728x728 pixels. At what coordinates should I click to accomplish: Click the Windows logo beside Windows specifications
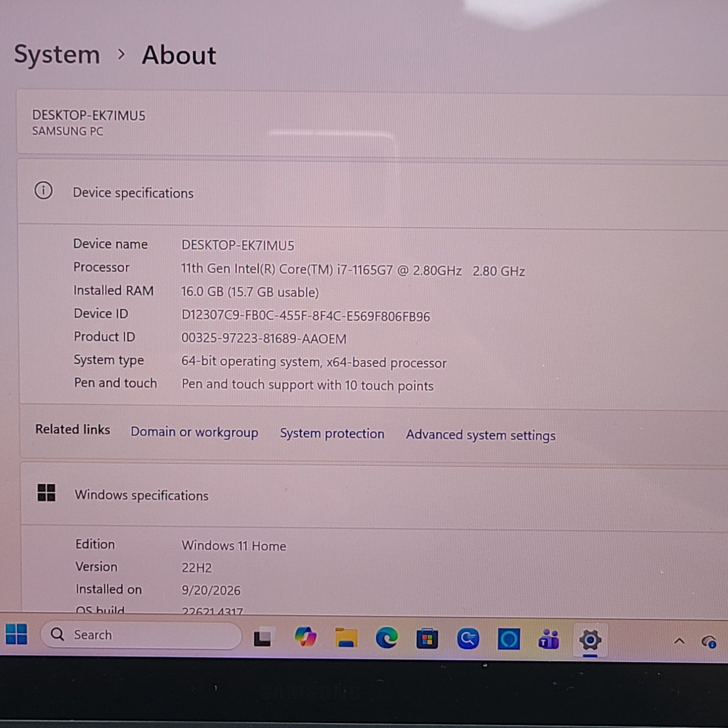46,493
